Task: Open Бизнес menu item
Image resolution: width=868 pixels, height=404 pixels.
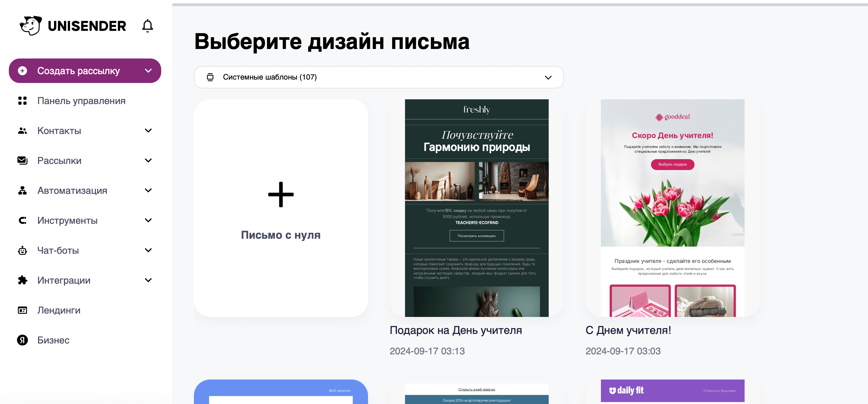Action: point(85,340)
